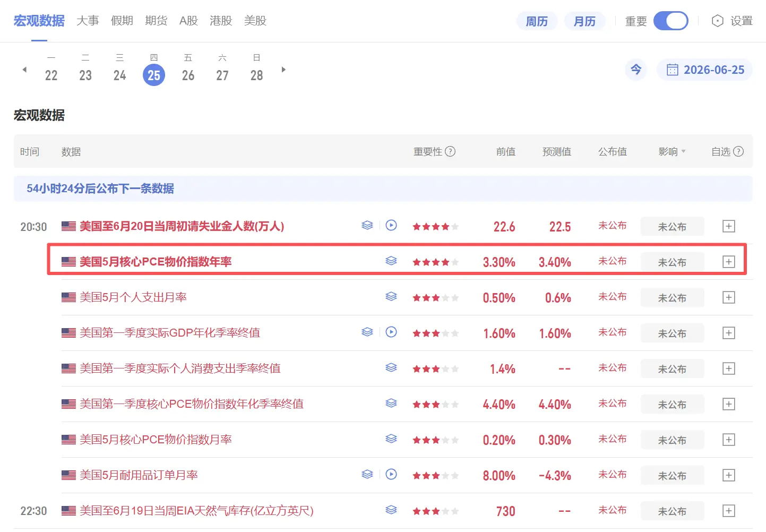Click previous value 730 cell

(505, 511)
